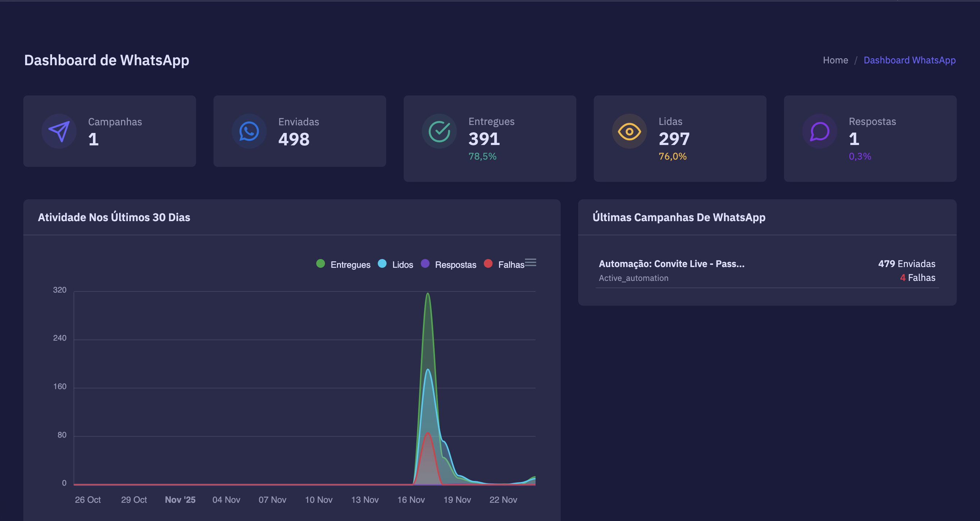Screen dimensions: 980x521
Task: Click the green Entregues chart peak
Action: coord(428,294)
